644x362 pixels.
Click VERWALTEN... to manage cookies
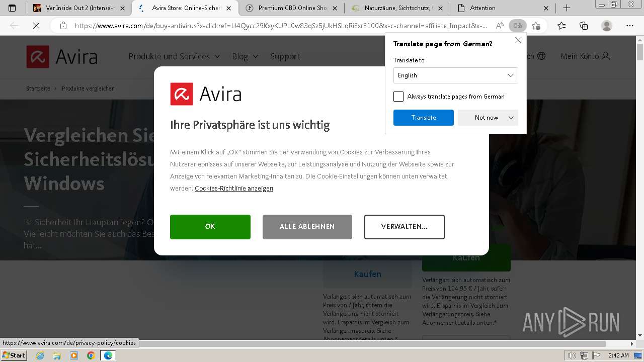[x=405, y=227]
